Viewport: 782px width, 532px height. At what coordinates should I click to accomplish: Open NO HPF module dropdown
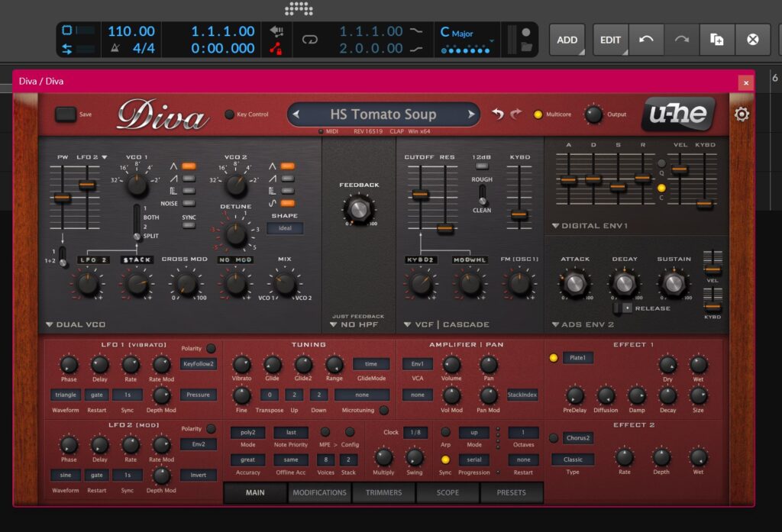coord(354,324)
